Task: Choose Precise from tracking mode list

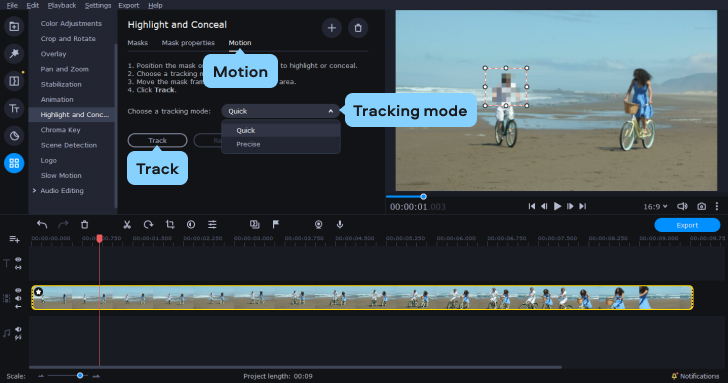Action: [280, 144]
